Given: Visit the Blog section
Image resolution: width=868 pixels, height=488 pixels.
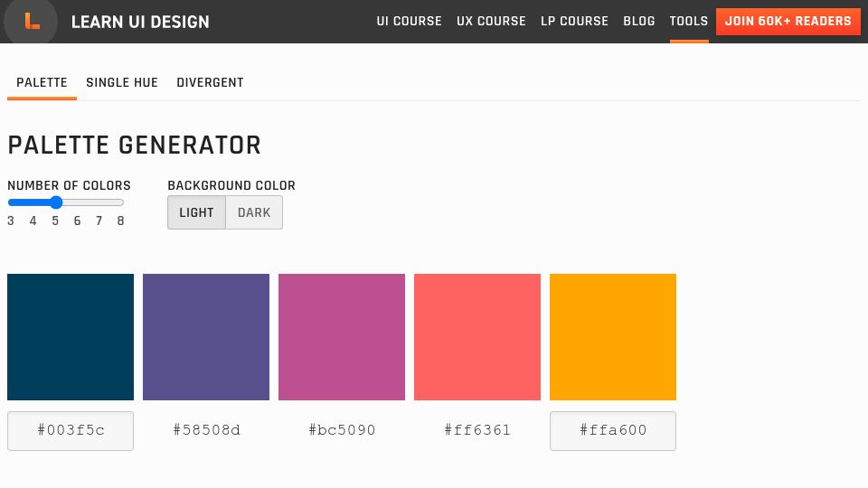Looking at the screenshot, I should [x=639, y=21].
